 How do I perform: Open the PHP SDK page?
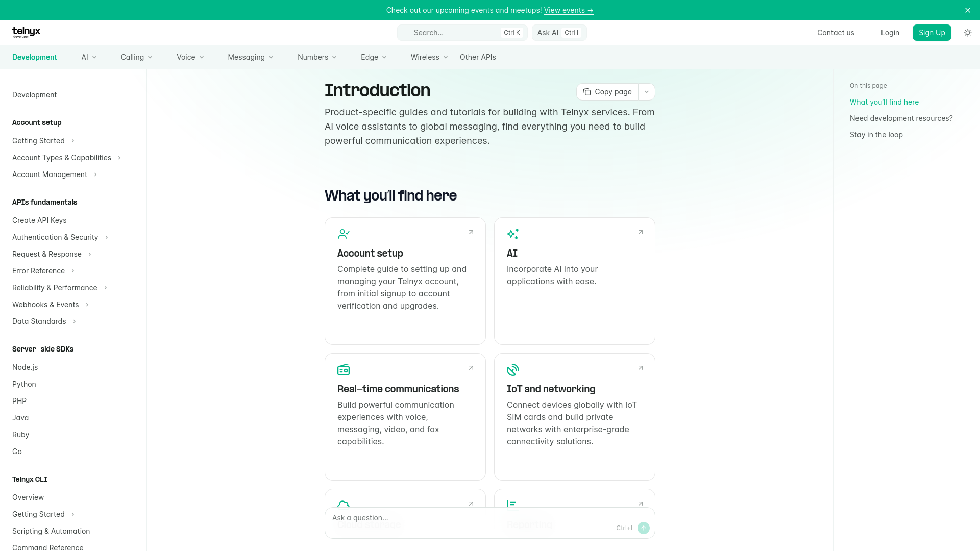click(x=19, y=401)
